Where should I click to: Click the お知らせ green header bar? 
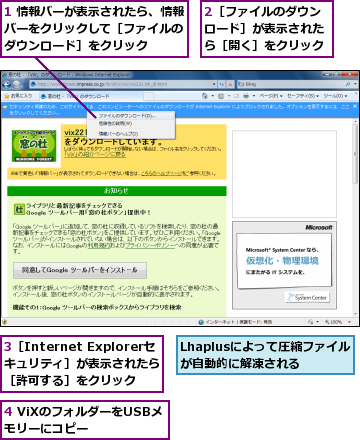pyautogui.click(x=117, y=191)
